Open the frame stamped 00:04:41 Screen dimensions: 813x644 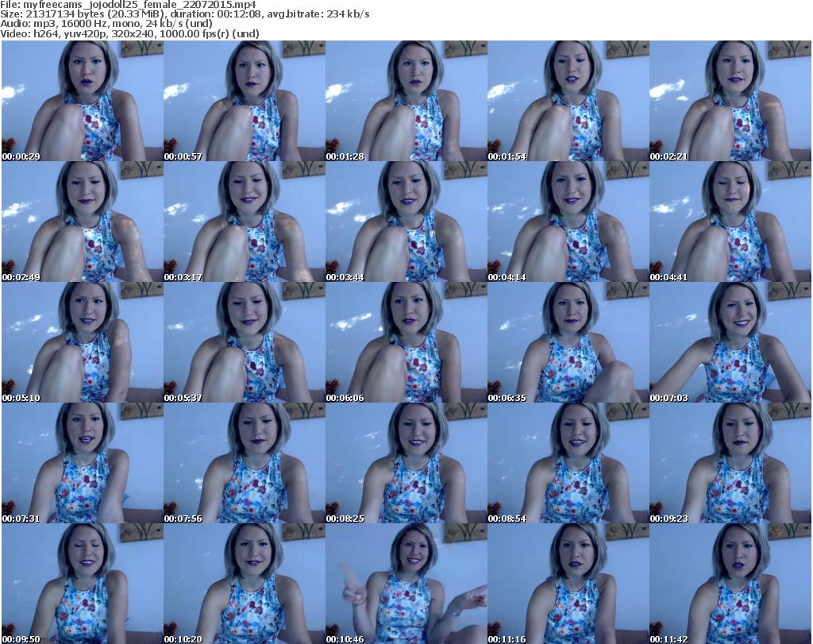point(730,222)
